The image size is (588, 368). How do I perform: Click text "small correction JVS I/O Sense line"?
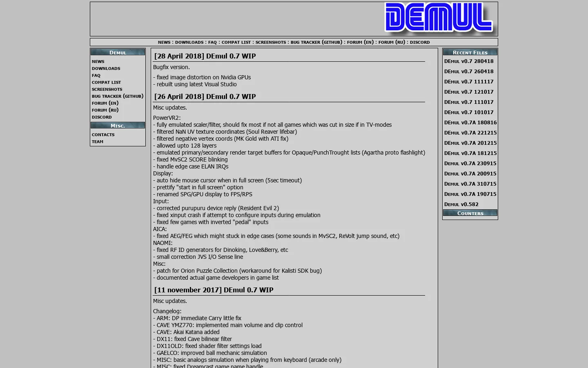pyautogui.click(x=200, y=257)
